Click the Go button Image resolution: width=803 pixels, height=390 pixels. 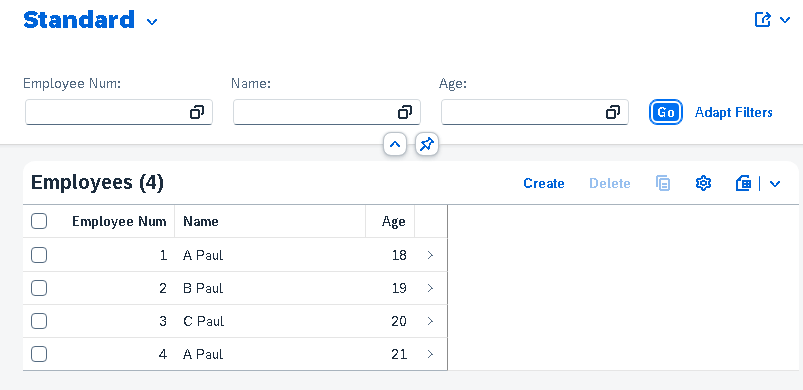666,112
